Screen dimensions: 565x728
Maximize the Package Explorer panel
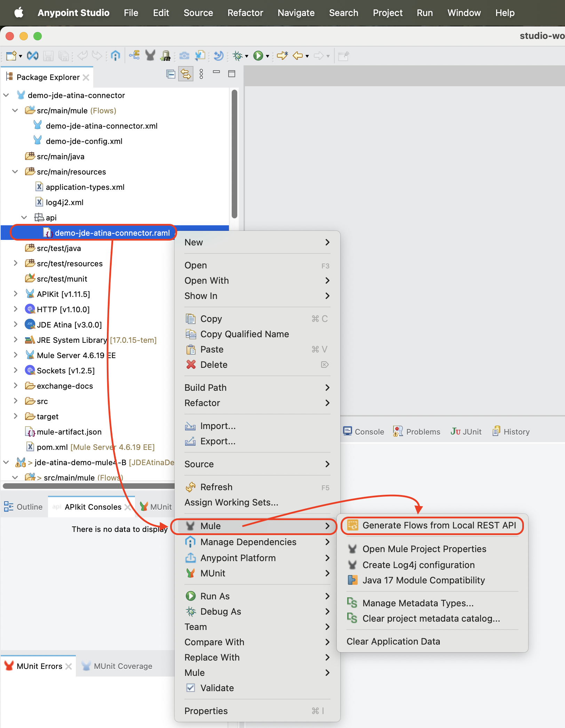coord(232,74)
